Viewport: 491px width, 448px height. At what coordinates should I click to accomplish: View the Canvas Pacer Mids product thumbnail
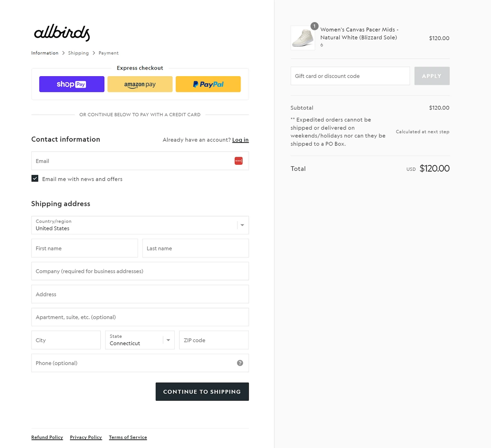(x=303, y=38)
